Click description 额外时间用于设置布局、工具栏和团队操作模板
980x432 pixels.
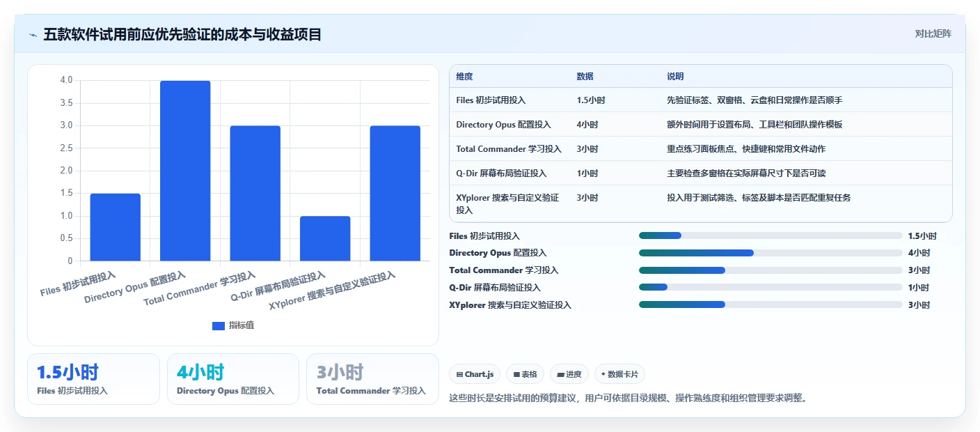point(754,125)
